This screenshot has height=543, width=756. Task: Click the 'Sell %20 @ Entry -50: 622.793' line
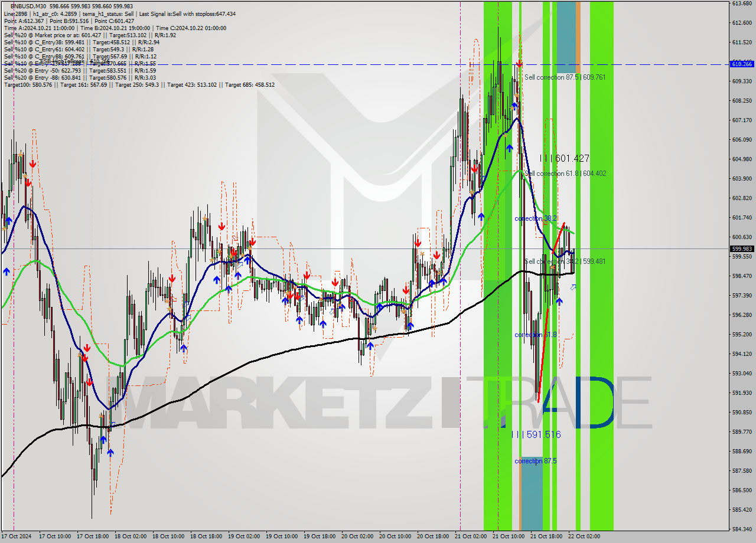(x=80, y=70)
